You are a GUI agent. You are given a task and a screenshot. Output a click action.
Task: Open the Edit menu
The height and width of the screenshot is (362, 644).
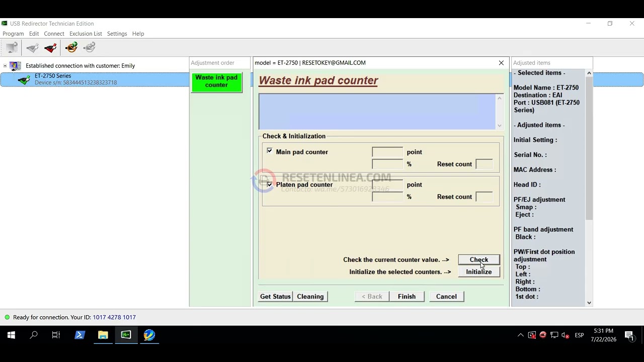point(34,34)
